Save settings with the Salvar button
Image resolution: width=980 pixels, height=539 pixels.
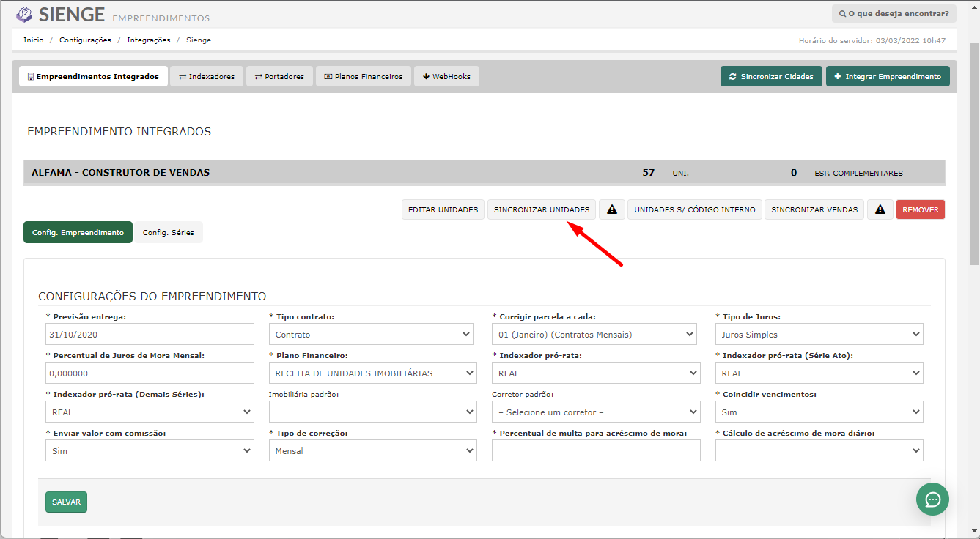point(66,502)
